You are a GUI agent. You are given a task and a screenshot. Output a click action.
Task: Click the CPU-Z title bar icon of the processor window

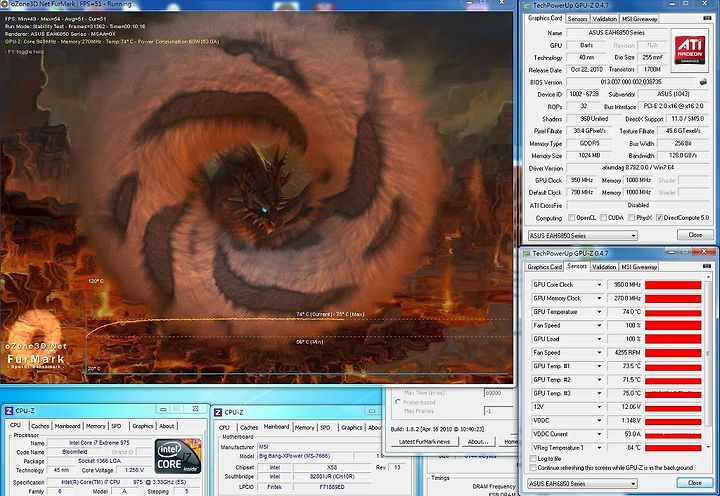[x=9, y=411]
